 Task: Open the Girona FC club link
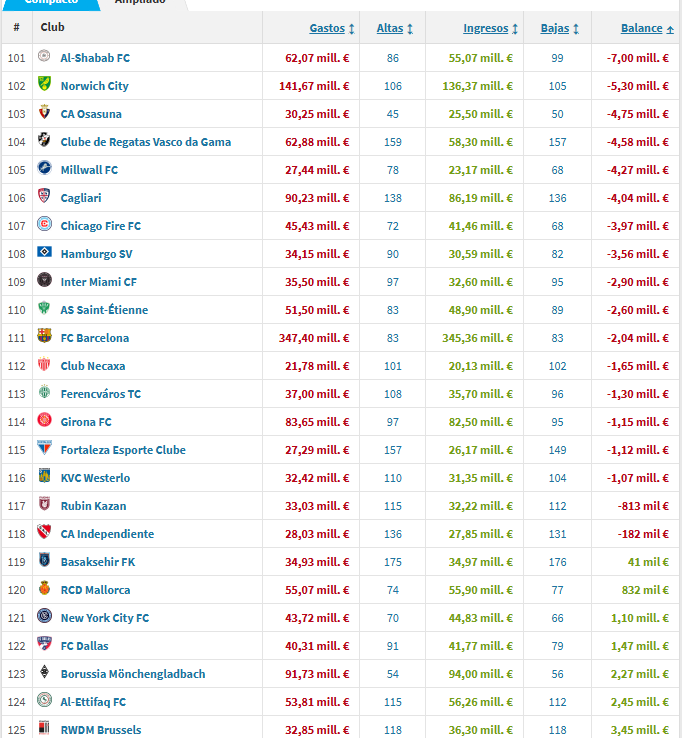(x=86, y=422)
